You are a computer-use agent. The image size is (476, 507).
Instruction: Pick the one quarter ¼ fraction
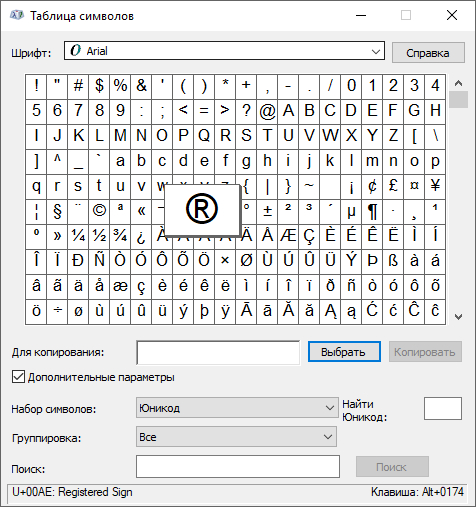click(78, 237)
